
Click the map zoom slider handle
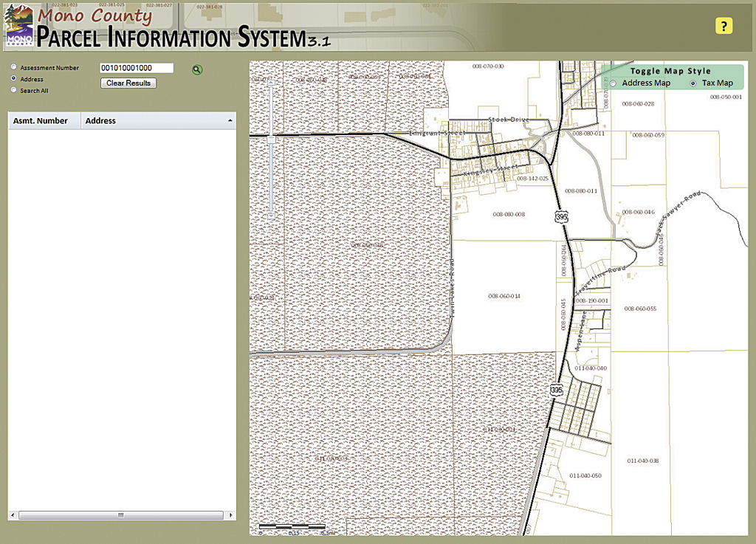click(x=272, y=140)
